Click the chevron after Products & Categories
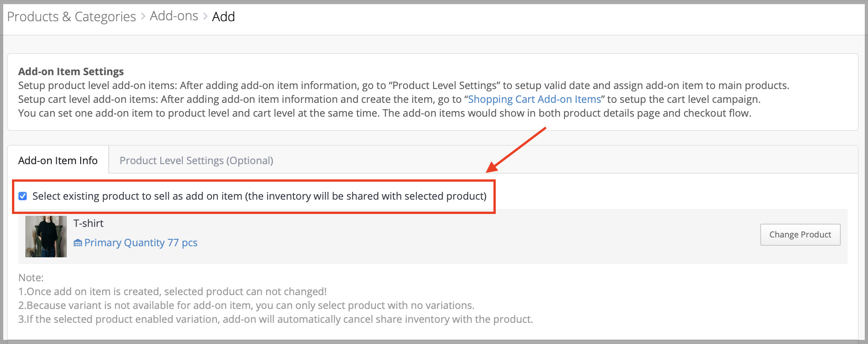 pyautogui.click(x=143, y=16)
